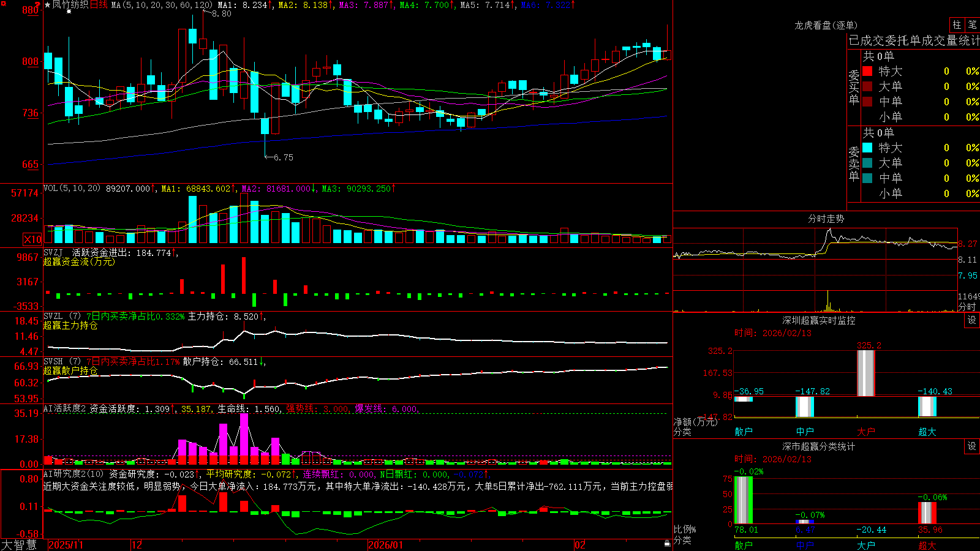Click the SVZL (7) indicator label

coord(62,317)
